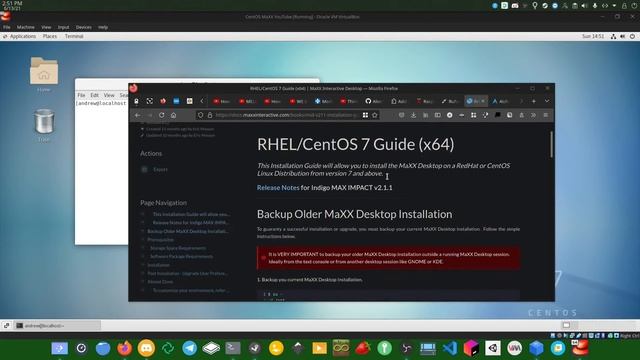This screenshot has width=640, height=360.
Task: Launch Discord from the host dock
Action: [x=146, y=348]
